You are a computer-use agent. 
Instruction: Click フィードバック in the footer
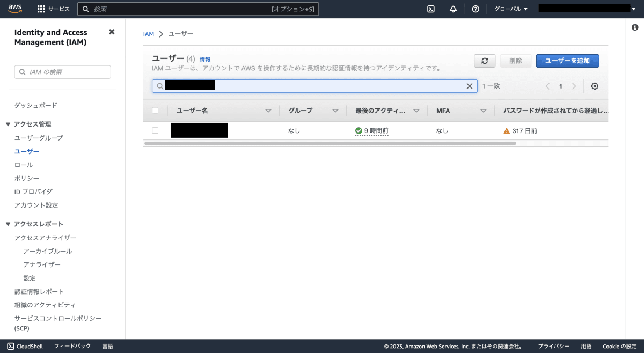coord(72,346)
